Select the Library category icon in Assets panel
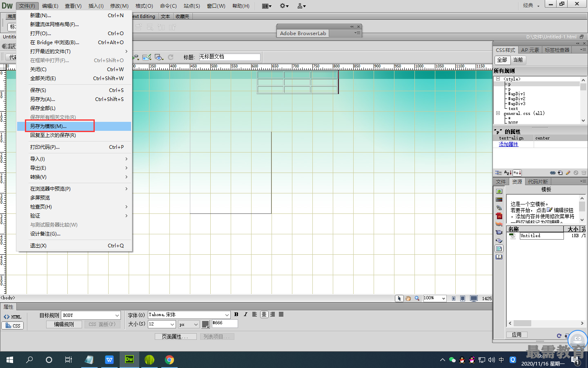 click(499, 257)
